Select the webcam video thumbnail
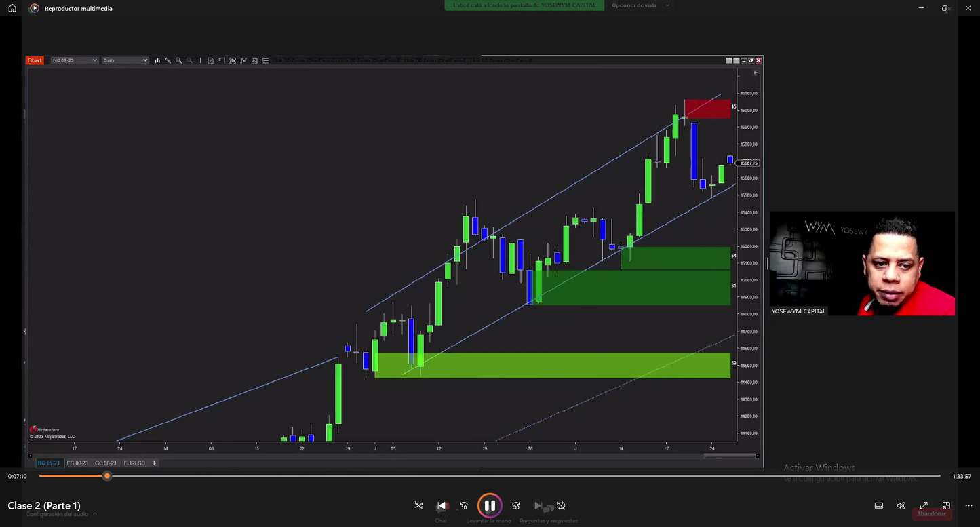Image resolution: width=980 pixels, height=527 pixels. coord(862,263)
